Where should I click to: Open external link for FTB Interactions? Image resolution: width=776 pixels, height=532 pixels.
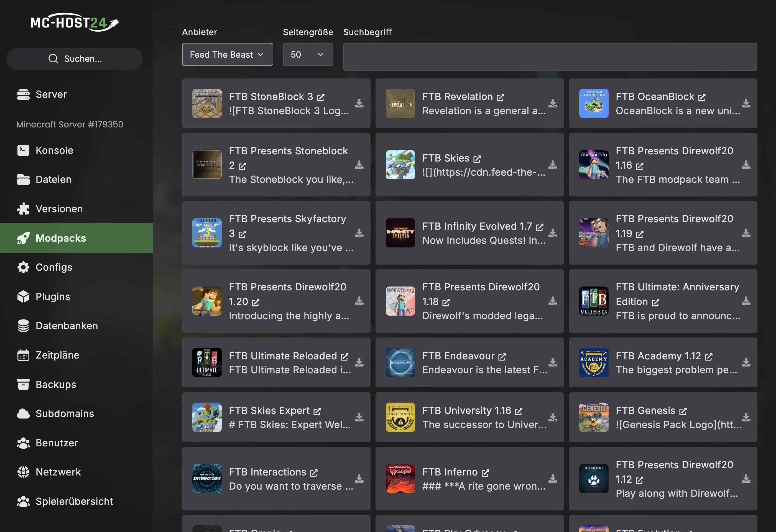click(313, 473)
